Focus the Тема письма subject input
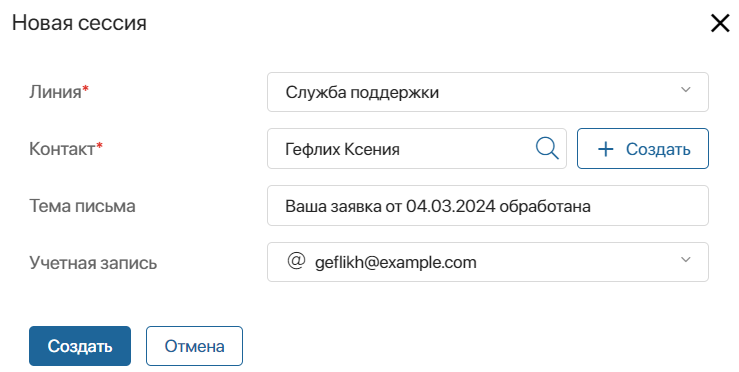739x372 pixels. (487, 206)
